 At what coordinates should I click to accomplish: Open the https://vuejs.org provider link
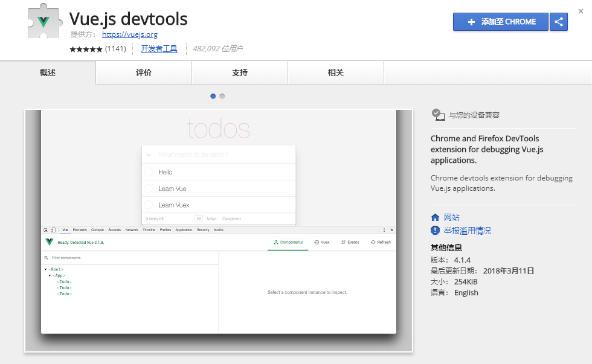pos(130,34)
